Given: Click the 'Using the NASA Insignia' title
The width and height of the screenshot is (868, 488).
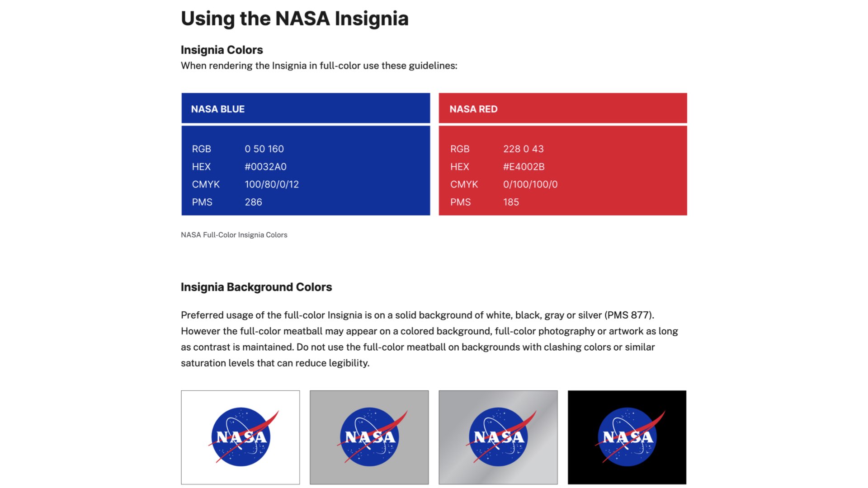Looking at the screenshot, I should tap(294, 19).
